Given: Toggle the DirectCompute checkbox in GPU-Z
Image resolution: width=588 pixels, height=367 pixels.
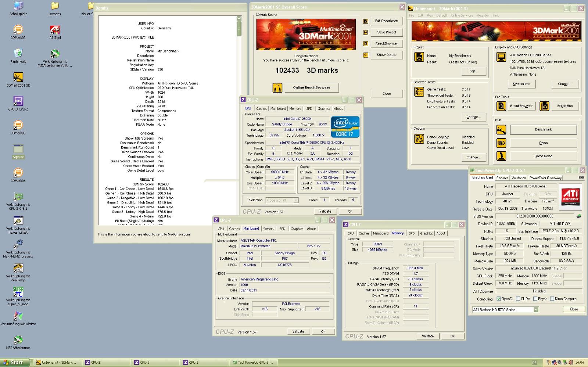Looking at the screenshot, I should pos(552,299).
